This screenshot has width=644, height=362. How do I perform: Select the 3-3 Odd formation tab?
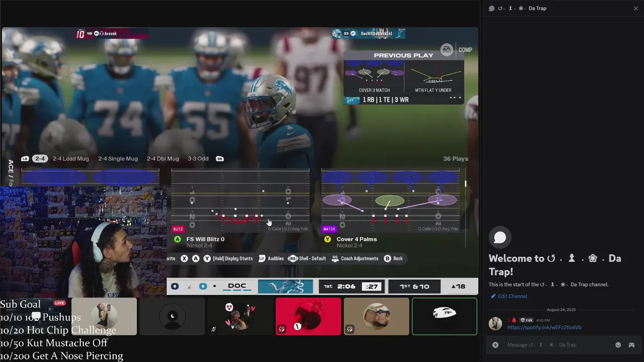coord(198,159)
